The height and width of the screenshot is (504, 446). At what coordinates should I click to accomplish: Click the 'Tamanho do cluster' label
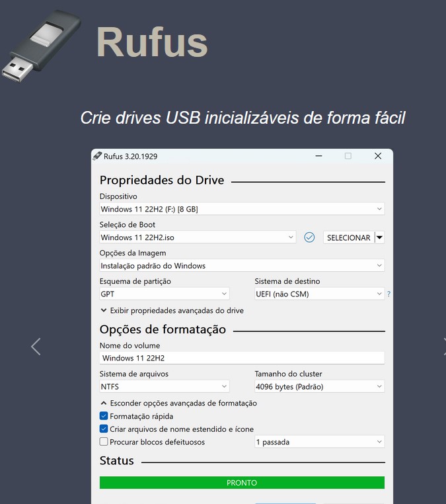click(x=288, y=374)
